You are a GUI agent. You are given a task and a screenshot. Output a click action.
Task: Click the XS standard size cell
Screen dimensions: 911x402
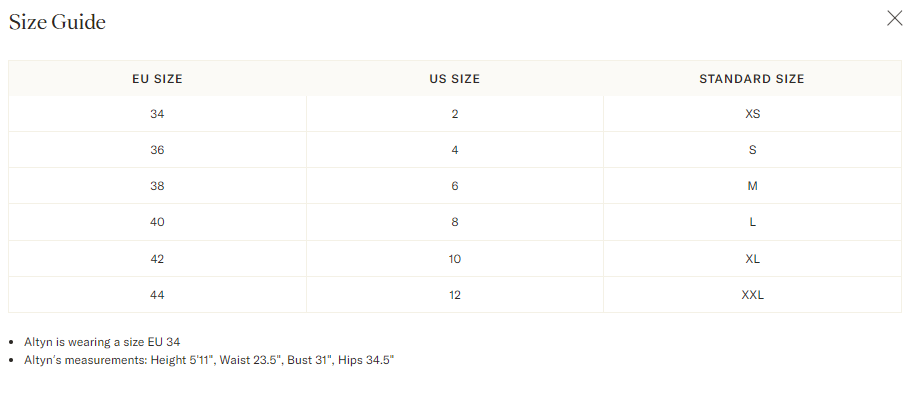point(752,114)
